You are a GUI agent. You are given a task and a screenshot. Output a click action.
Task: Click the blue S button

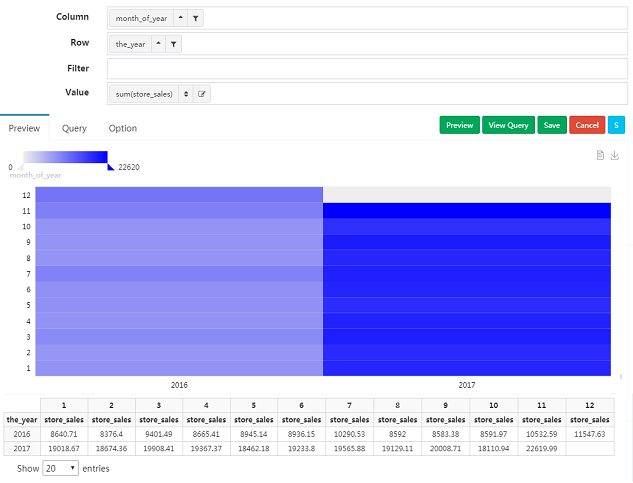[x=616, y=125]
